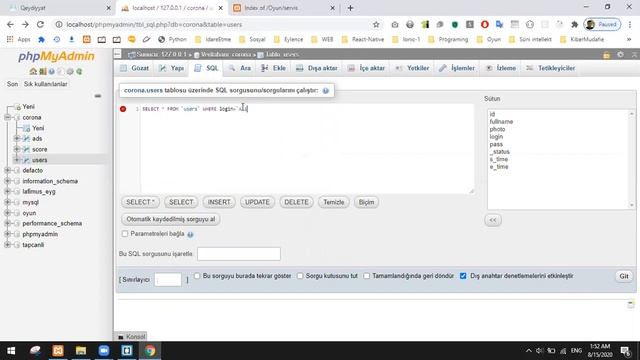Expand the mysql database node
640x360 pixels.
click(7, 202)
